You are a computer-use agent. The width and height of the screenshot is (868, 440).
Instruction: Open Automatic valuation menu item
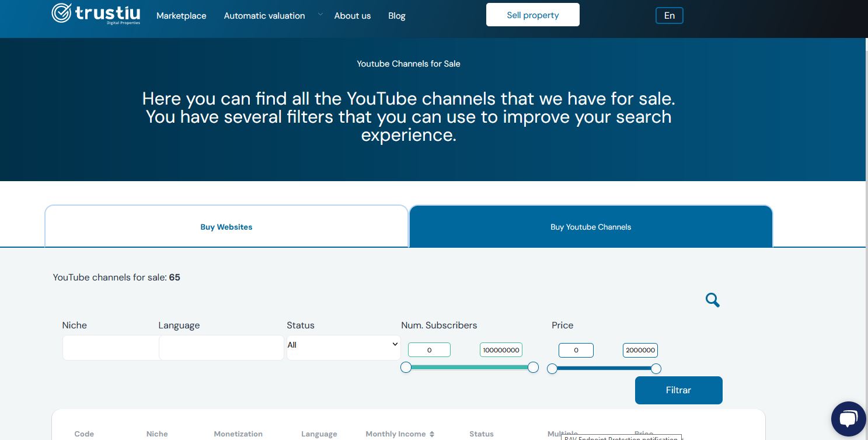click(264, 16)
